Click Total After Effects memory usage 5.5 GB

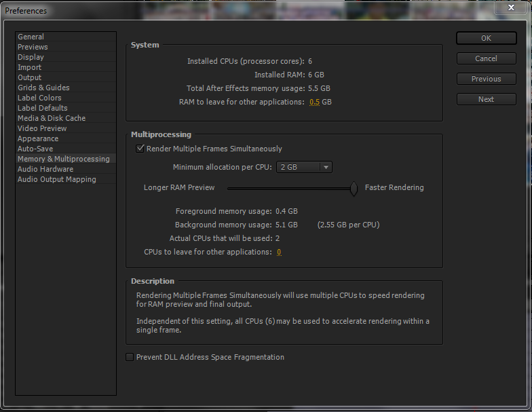click(319, 88)
